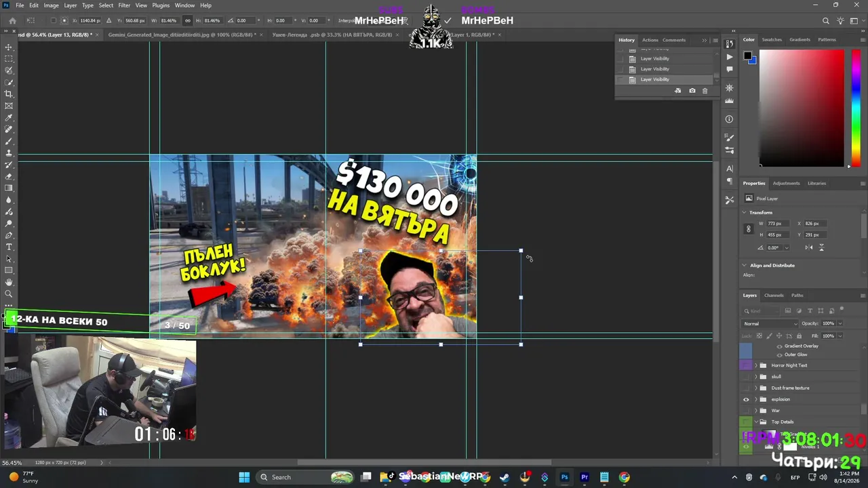Delete current state in History panel
The height and width of the screenshot is (488, 868).
click(x=705, y=90)
